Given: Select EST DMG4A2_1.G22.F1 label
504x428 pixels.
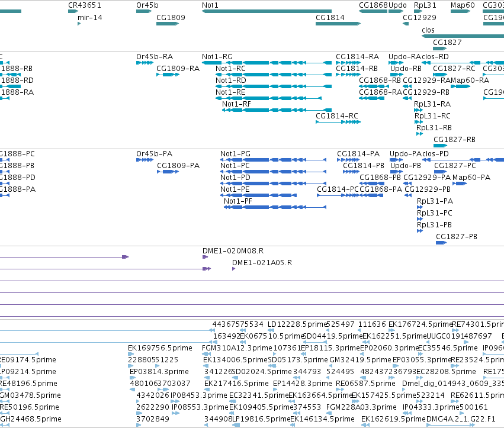Looking at the screenshot, I should [461, 419].
